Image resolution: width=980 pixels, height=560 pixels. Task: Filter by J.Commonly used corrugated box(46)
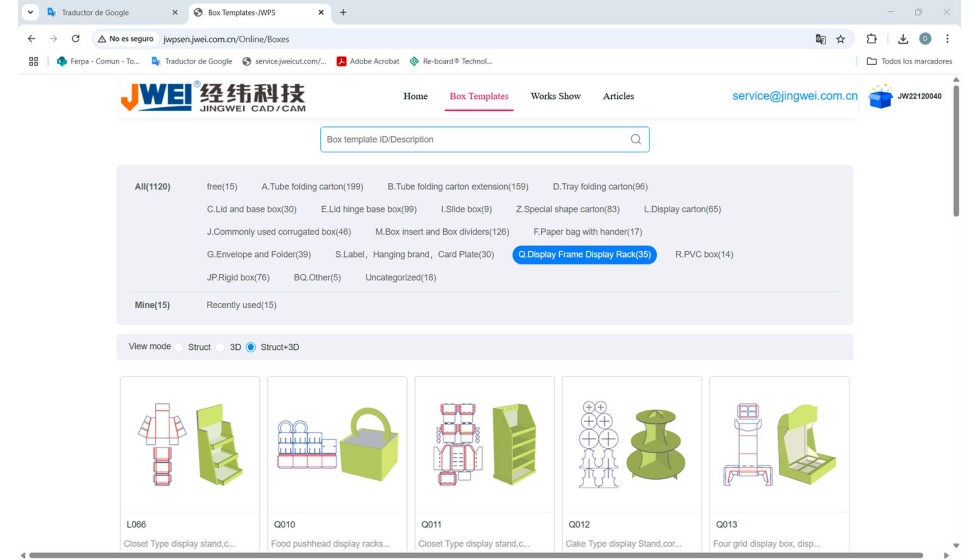coord(279,232)
